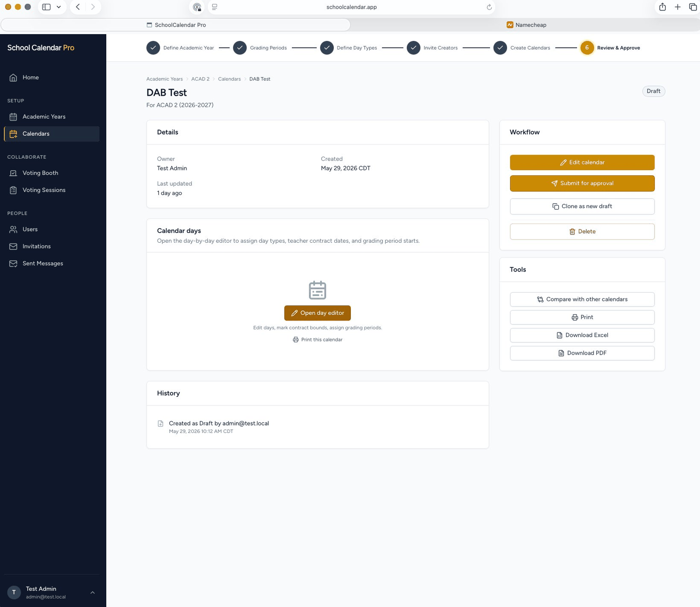This screenshot has height=607, width=700.
Task: Click Download PDF
Action: coord(582,353)
